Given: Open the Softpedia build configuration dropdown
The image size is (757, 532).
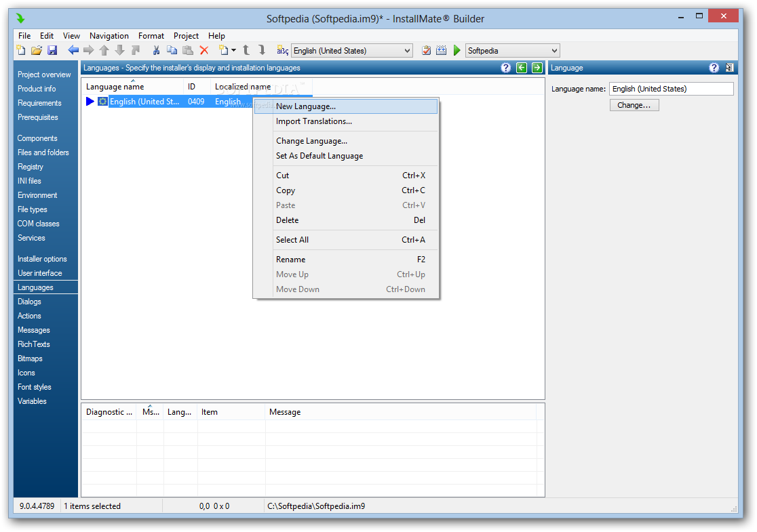Looking at the screenshot, I should point(512,51).
